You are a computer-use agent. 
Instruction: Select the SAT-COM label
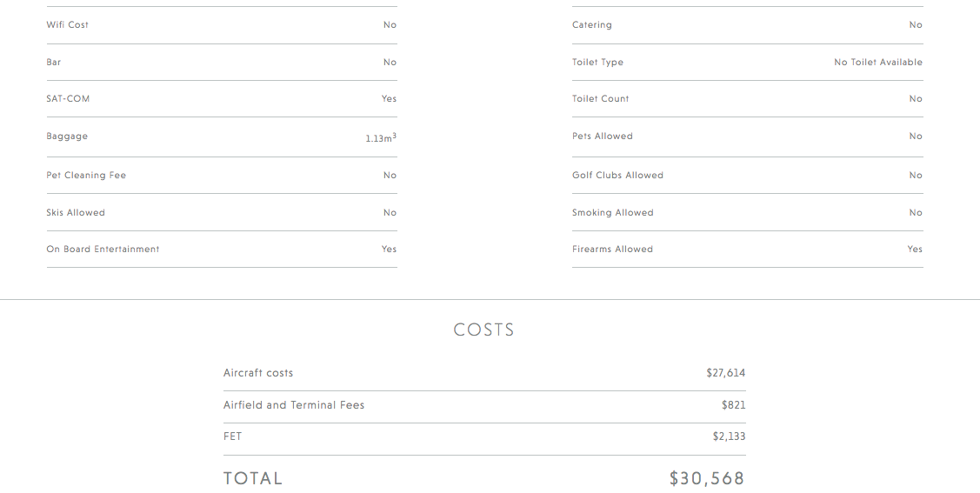point(68,99)
